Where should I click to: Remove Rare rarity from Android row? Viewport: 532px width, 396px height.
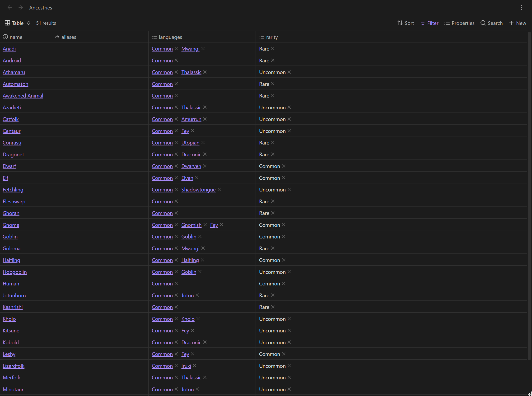click(273, 61)
